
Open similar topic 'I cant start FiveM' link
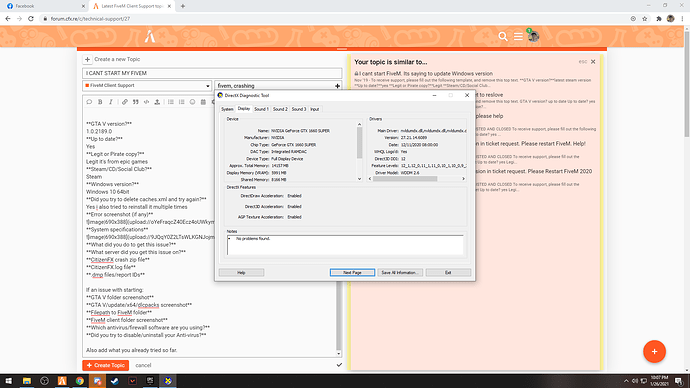click(426, 73)
